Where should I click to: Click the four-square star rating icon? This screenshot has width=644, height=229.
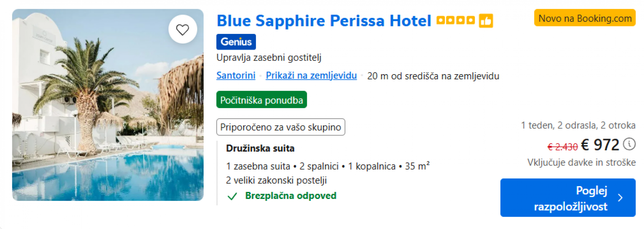(456, 20)
